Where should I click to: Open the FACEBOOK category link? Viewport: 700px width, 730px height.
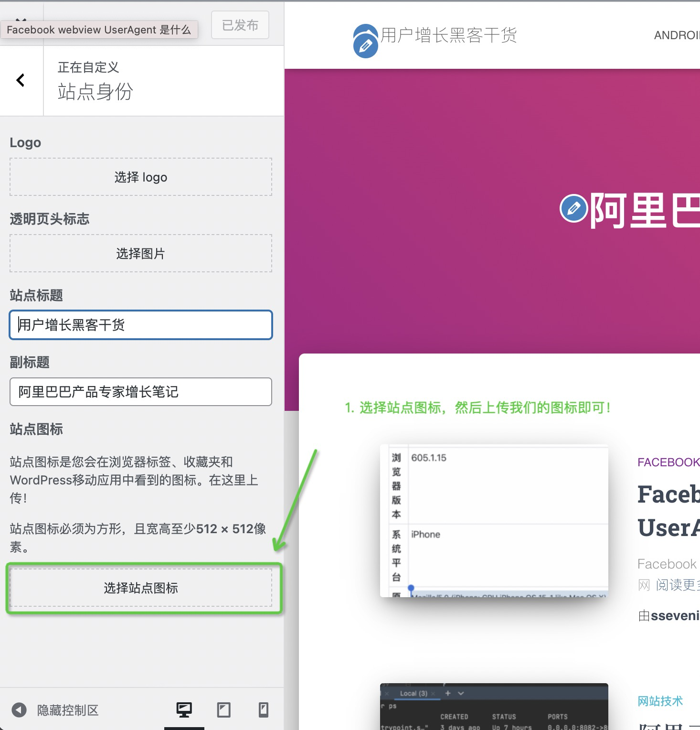tap(668, 462)
